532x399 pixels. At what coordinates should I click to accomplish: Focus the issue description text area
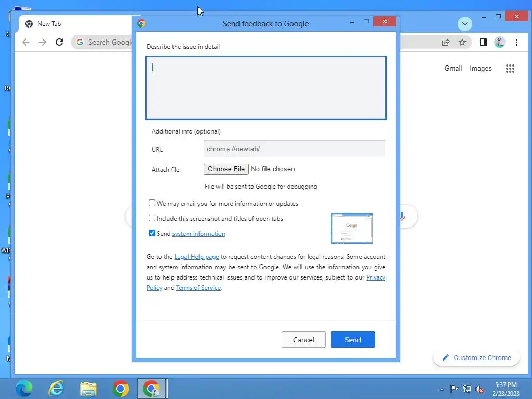(266, 88)
